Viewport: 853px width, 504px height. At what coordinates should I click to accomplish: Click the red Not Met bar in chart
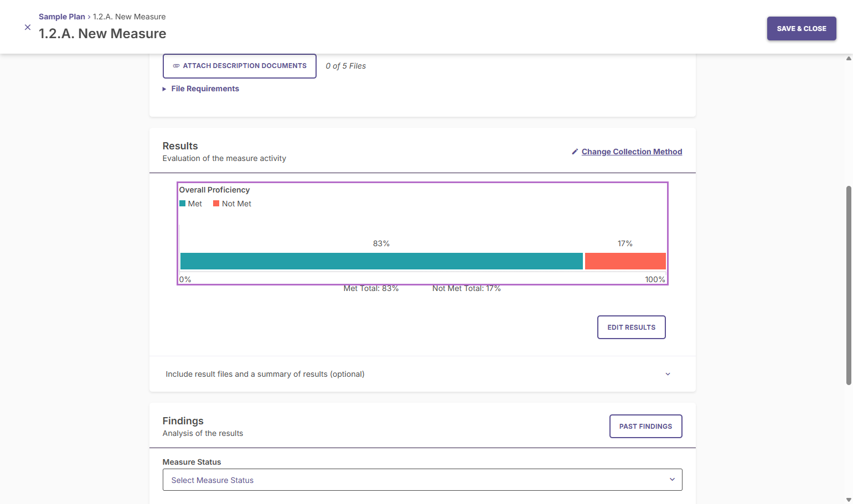click(625, 261)
